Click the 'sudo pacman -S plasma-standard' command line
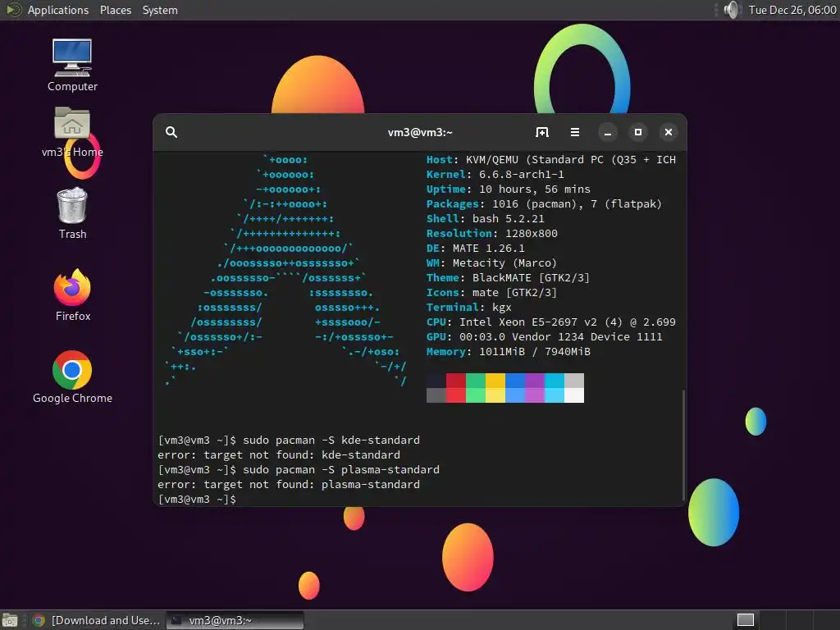 [299, 470]
